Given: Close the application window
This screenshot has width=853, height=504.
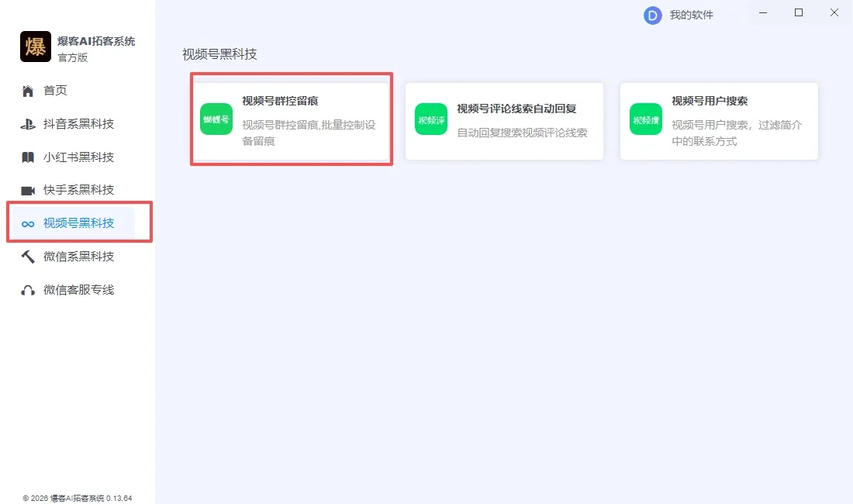Looking at the screenshot, I should click(x=834, y=12).
